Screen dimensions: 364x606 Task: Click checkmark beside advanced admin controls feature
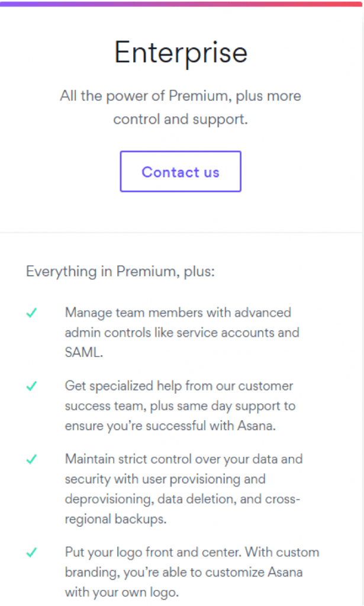32,312
